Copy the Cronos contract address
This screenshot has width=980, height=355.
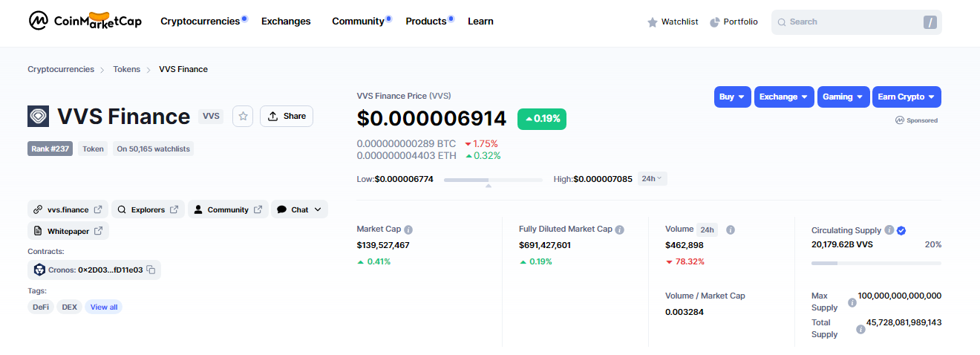point(151,270)
